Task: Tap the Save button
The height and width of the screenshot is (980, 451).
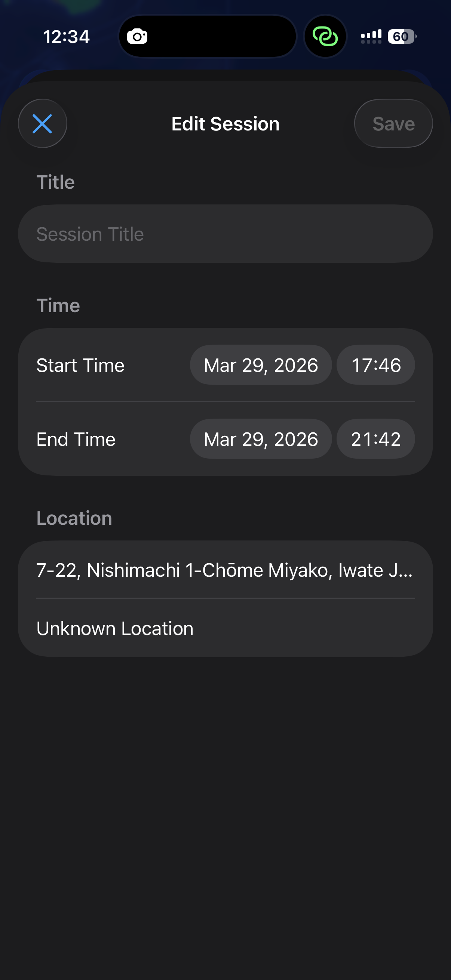Action: [393, 124]
